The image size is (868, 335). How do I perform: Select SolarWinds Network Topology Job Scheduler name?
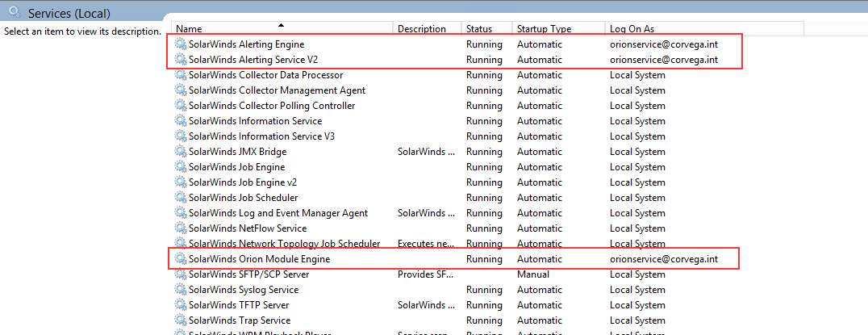(x=285, y=244)
